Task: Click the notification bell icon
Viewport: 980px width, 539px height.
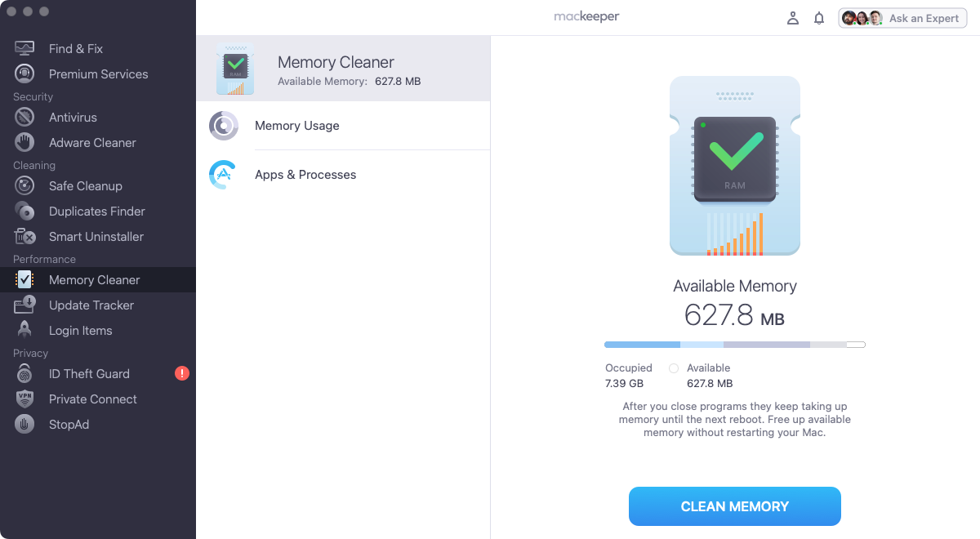Action: pos(819,17)
